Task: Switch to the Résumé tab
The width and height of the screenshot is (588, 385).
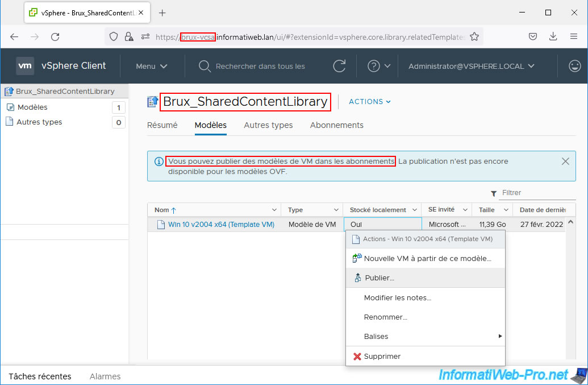Action: 162,125
